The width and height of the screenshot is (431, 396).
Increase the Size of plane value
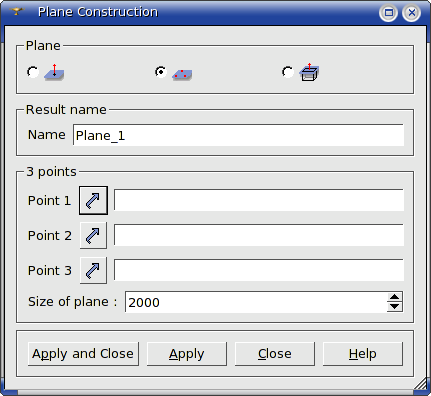click(x=395, y=297)
